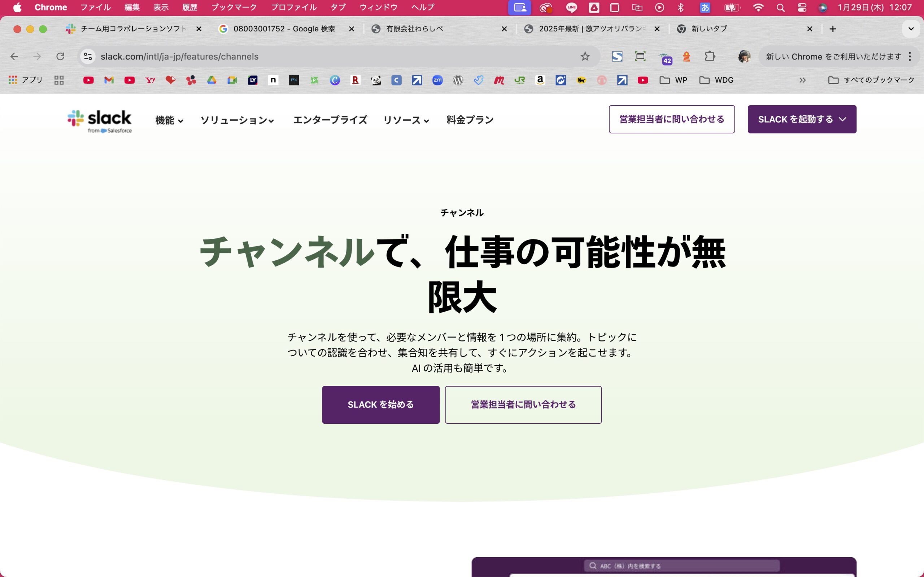This screenshot has height=577, width=924.
Task: Toggle macOS Control Center in menu bar
Action: [802, 7]
